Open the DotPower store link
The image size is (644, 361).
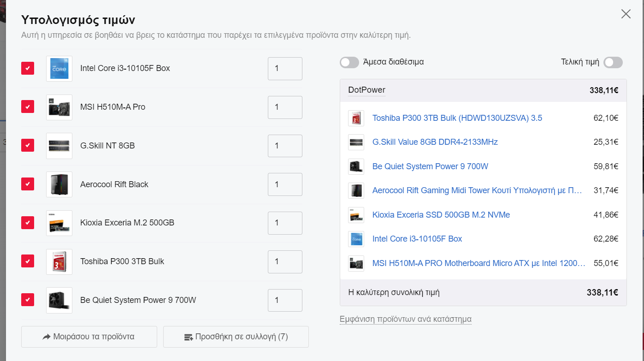tap(367, 90)
